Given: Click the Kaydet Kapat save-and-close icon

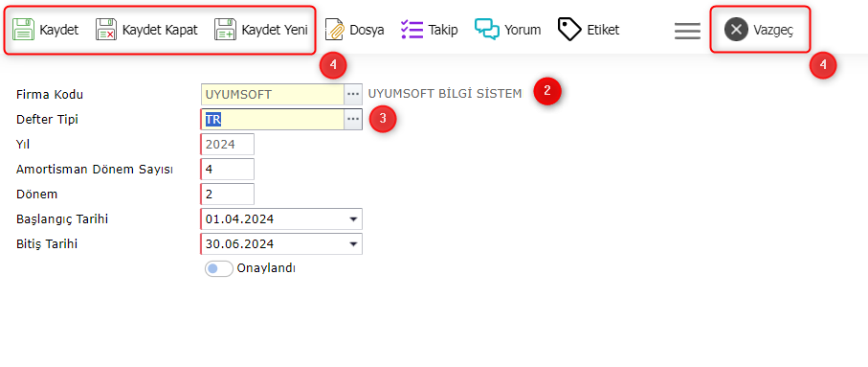Looking at the screenshot, I should click(106, 30).
